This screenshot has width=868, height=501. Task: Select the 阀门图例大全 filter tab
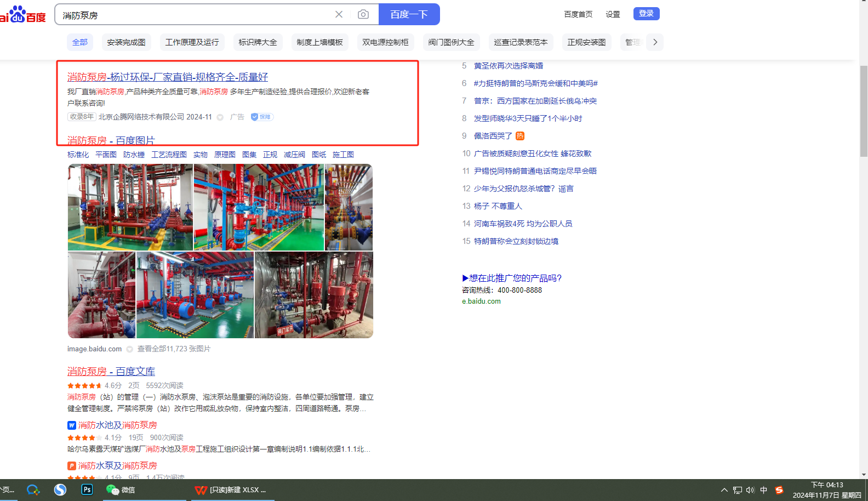pos(452,42)
